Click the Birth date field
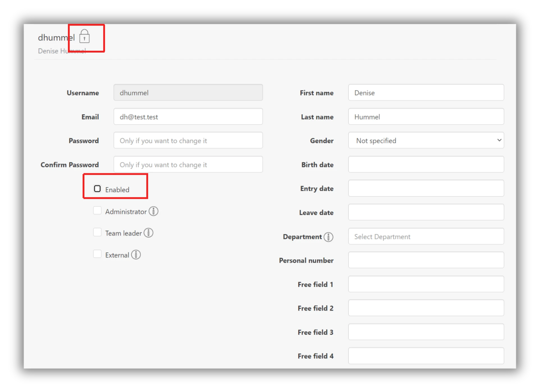The height and width of the screenshot is (392, 539). (426, 165)
